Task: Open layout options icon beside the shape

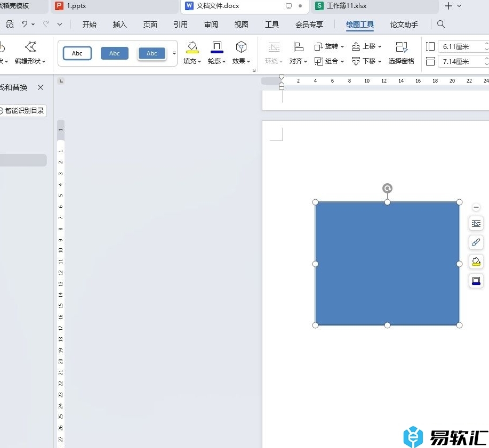Action: pos(476,223)
